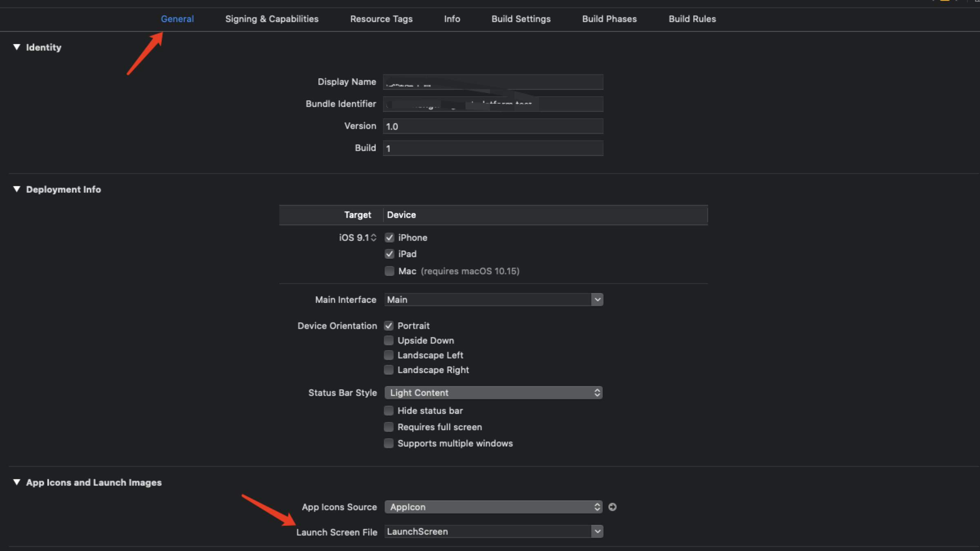This screenshot has height=551, width=980.
Task: Click the arrow icon beside AppIcon source
Action: coord(612,507)
